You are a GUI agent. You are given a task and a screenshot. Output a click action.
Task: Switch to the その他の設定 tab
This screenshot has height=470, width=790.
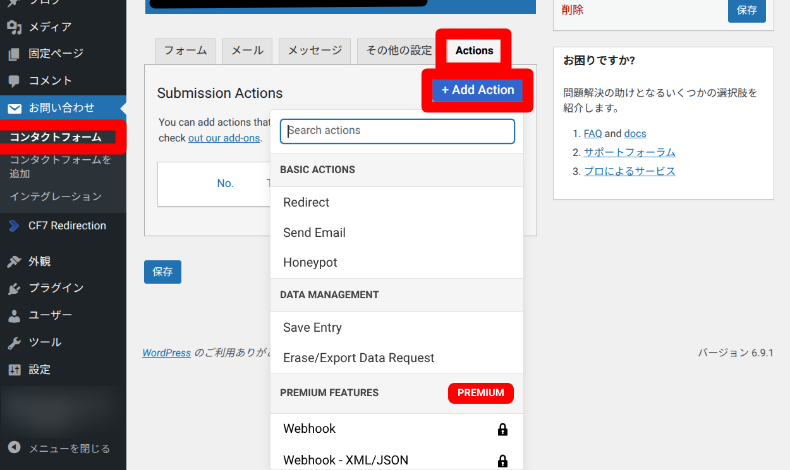click(398, 51)
